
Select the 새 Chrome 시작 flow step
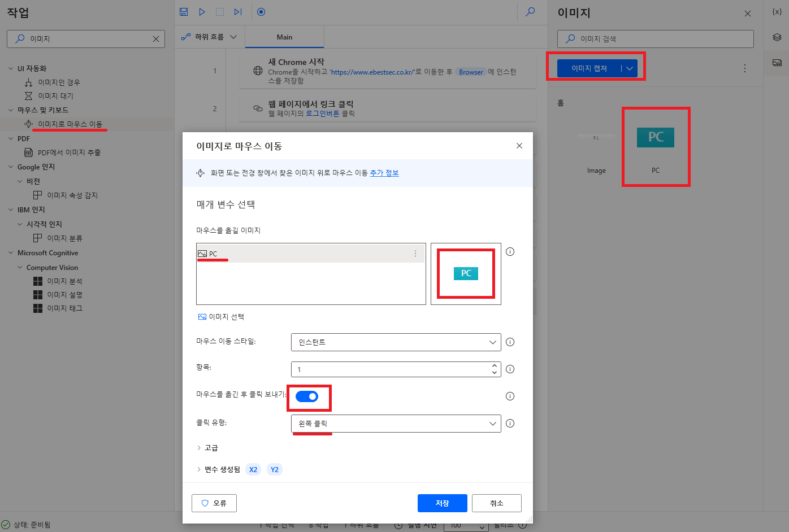[x=387, y=71]
